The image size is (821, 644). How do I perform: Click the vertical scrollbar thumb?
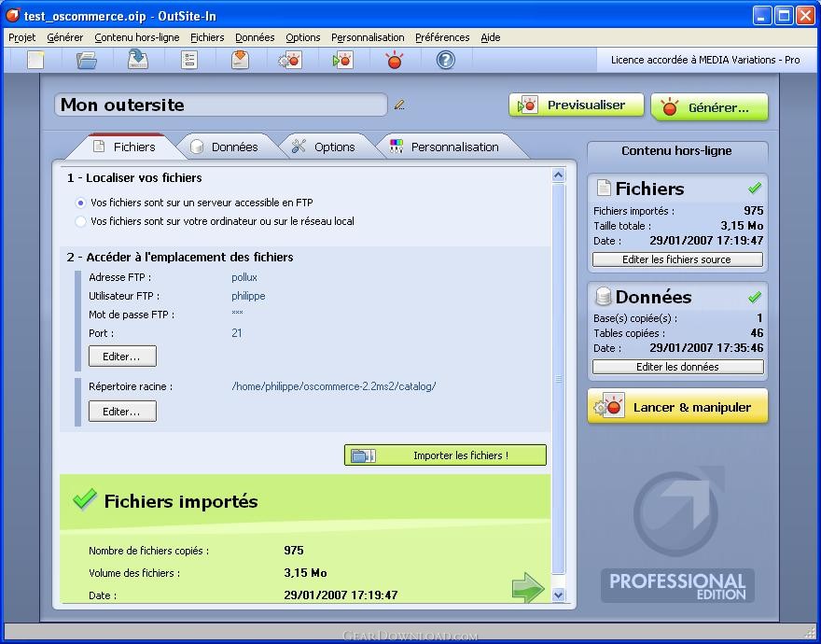(559, 378)
